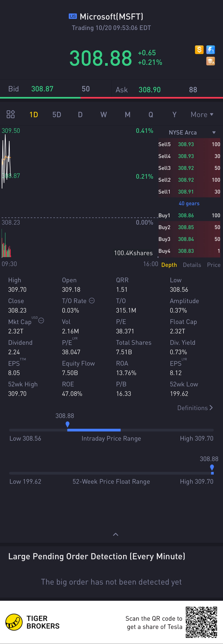Tap the 52-Week Price Float Range marker
Image resolution: width=223 pixels, height=644 pixels.
(x=212, y=468)
